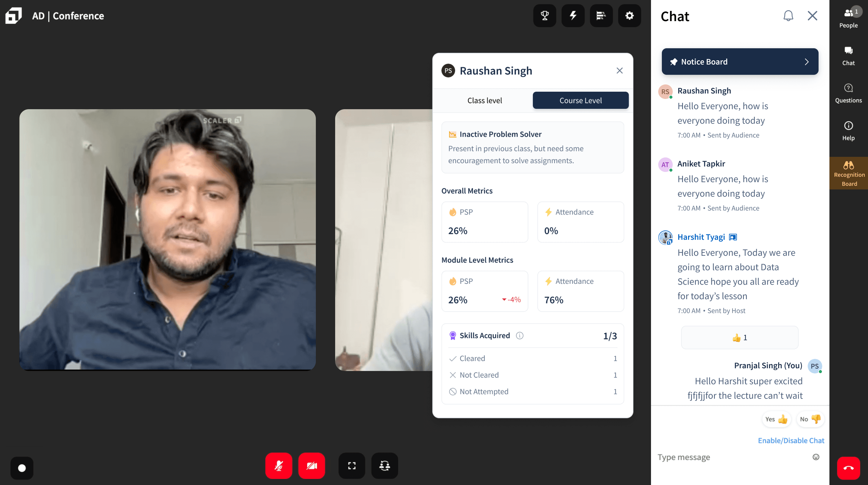Open the poll chart icon
Image resolution: width=868 pixels, height=485 pixels.
(x=601, y=16)
